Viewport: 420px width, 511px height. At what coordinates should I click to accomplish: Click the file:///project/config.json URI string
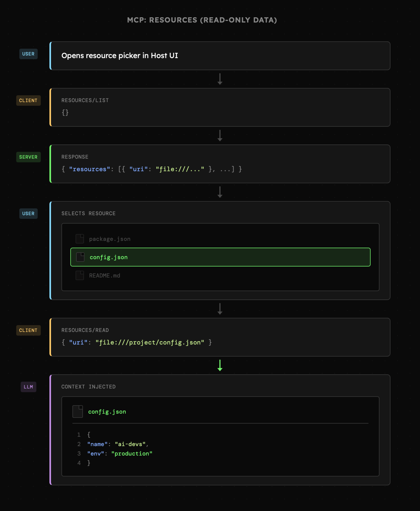[150, 342]
